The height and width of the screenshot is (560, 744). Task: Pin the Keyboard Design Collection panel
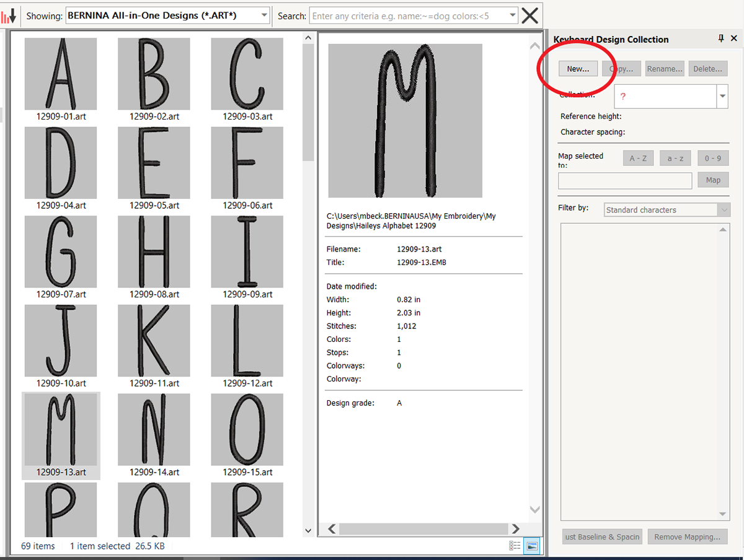click(720, 38)
